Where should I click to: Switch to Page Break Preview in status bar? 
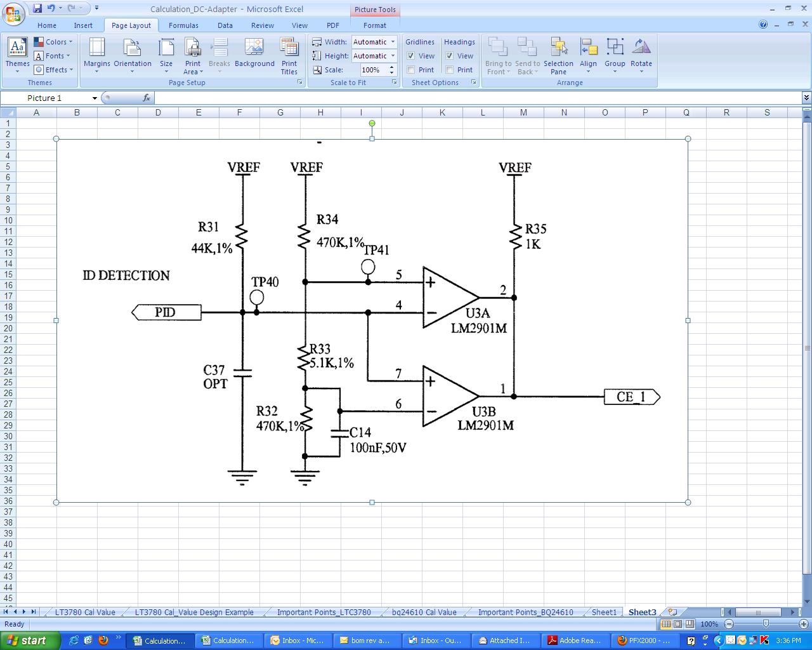tap(689, 624)
